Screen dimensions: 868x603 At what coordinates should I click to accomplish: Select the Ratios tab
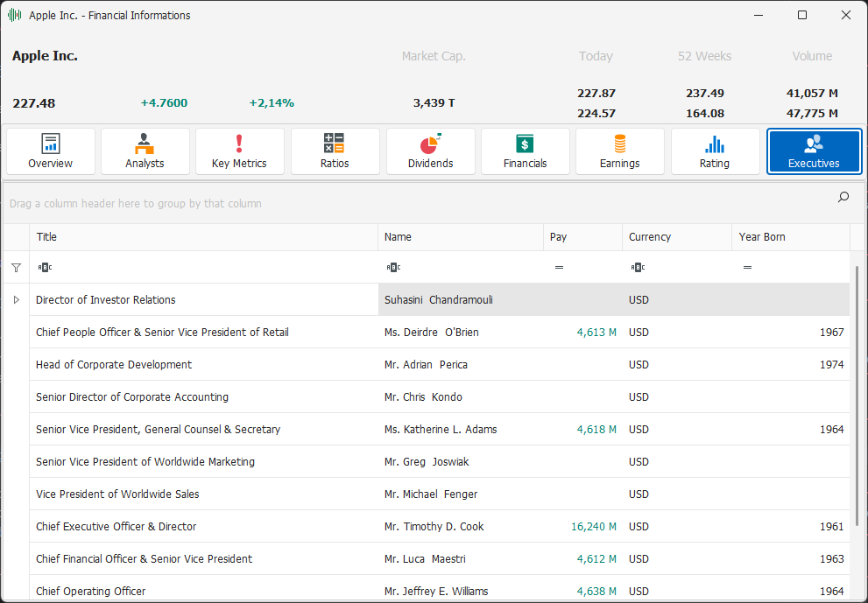(335, 151)
